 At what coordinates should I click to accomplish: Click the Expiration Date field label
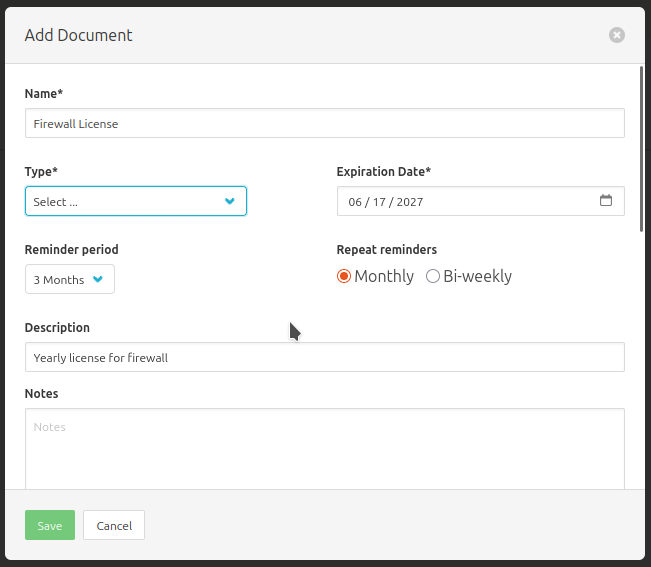pos(383,172)
